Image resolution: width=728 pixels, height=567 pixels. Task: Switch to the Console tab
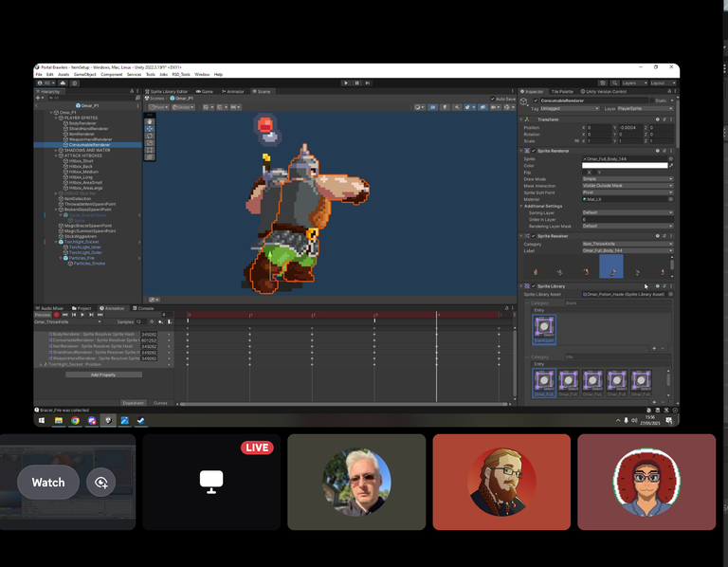pyautogui.click(x=143, y=308)
